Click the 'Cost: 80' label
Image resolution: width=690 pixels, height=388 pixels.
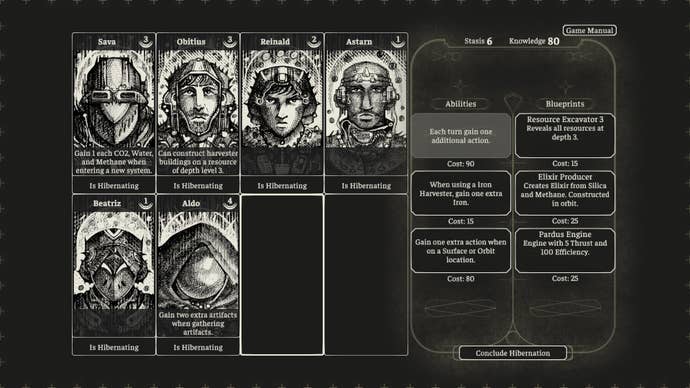tap(461, 278)
